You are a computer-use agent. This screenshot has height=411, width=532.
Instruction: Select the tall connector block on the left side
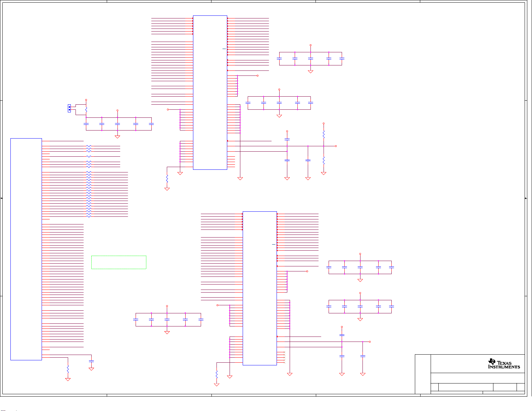click(x=26, y=249)
